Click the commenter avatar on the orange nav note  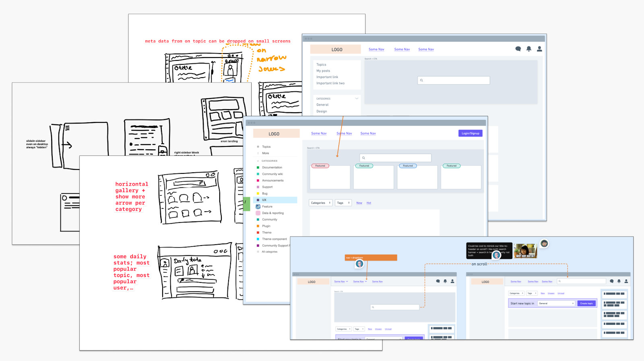tap(359, 264)
